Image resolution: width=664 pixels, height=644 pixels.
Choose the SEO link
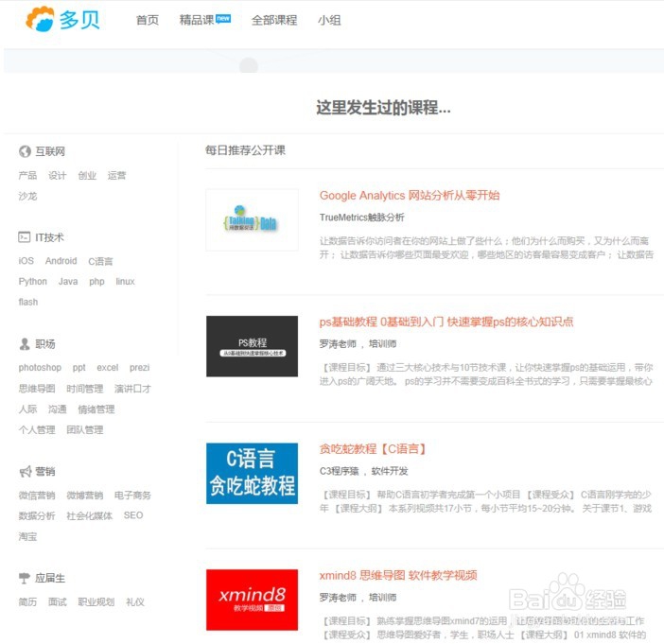coord(133,515)
